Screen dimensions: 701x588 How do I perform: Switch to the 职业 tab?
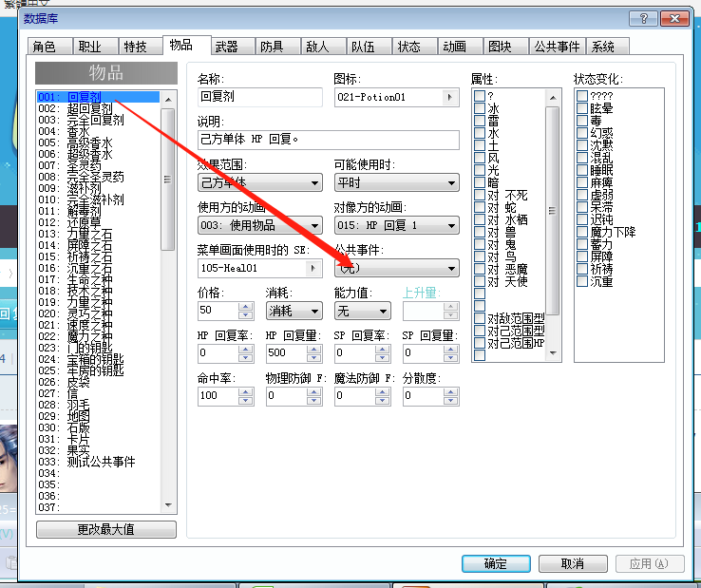coord(96,46)
